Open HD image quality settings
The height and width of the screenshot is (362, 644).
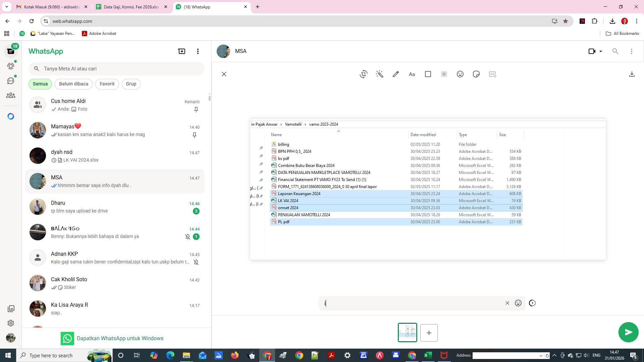tap(492, 74)
